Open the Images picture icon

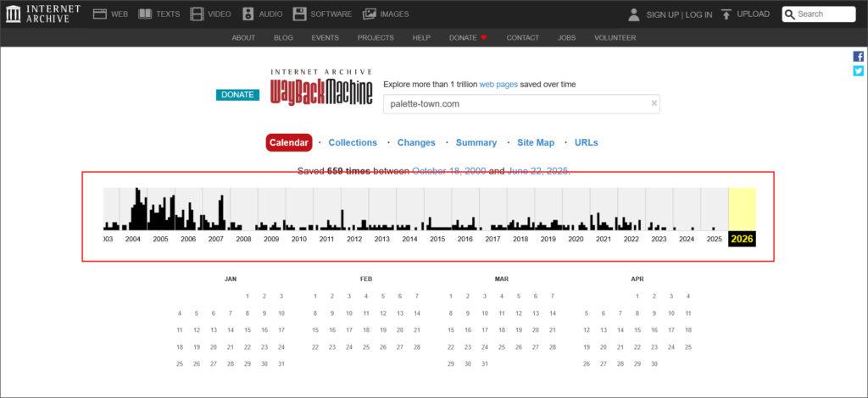click(370, 14)
